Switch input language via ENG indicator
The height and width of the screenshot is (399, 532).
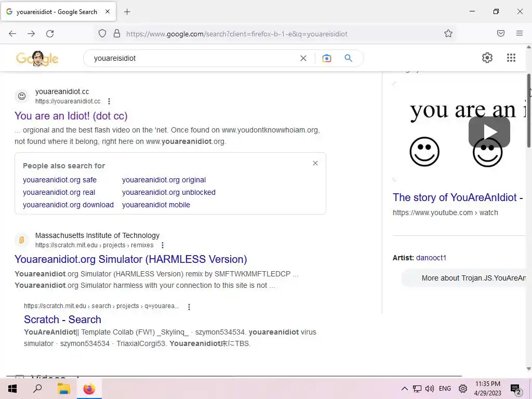click(x=445, y=389)
